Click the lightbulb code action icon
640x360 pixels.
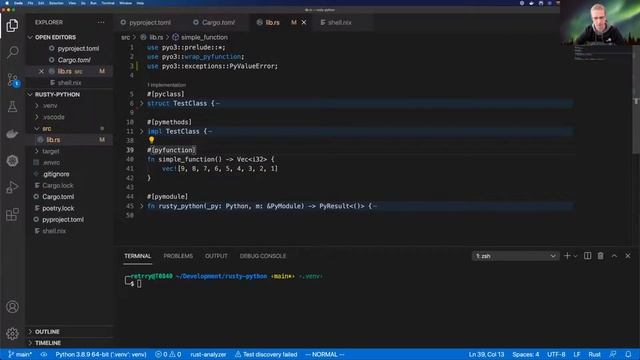coord(151,140)
